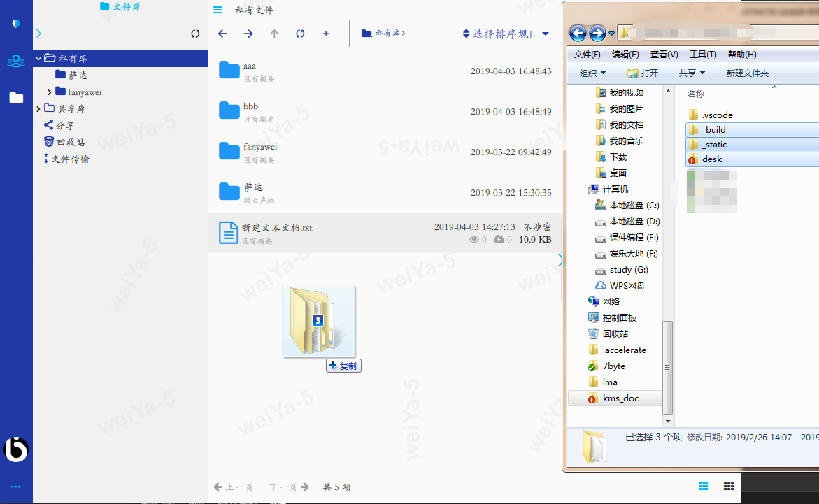Open 回收站 in the tree
The image size is (819, 504).
(x=64, y=142)
